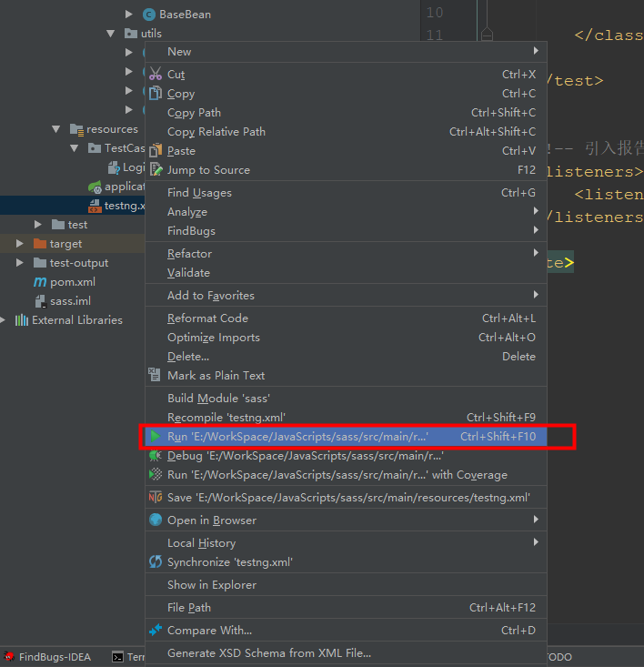Viewport: 644px width, 667px height.
Task: Choose Delete... entry
Action: (x=346, y=356)
